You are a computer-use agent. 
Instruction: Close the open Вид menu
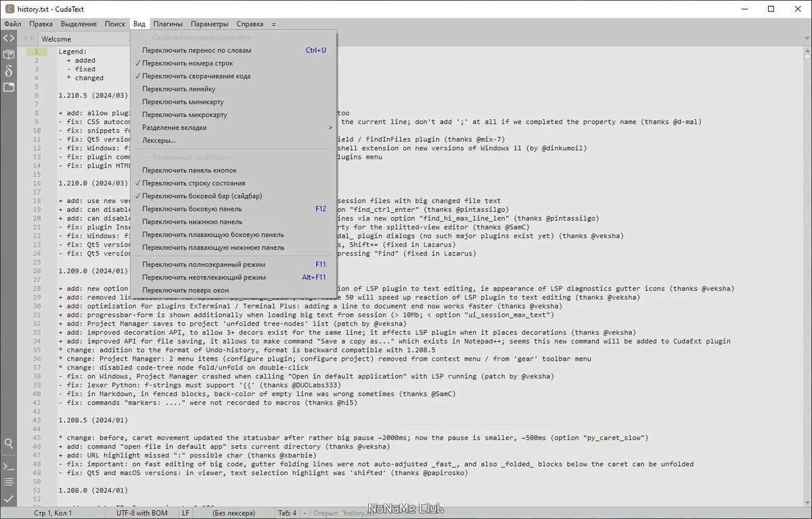[139, 24]
